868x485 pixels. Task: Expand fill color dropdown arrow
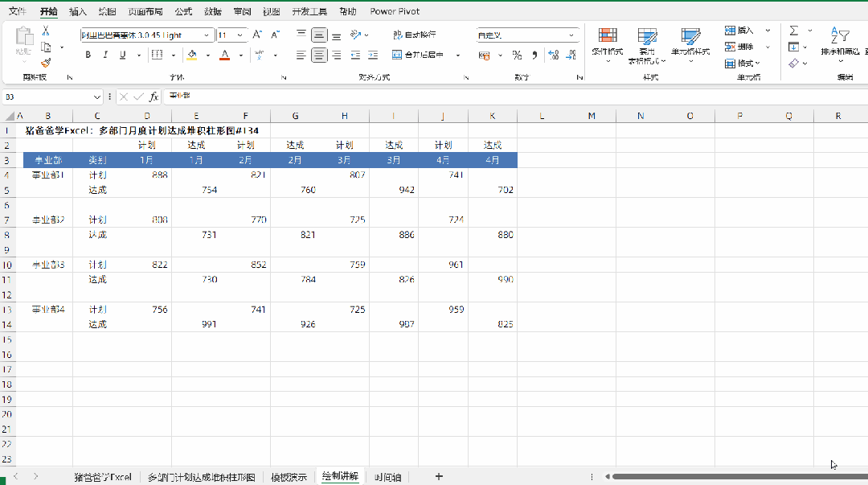(207, 55)
